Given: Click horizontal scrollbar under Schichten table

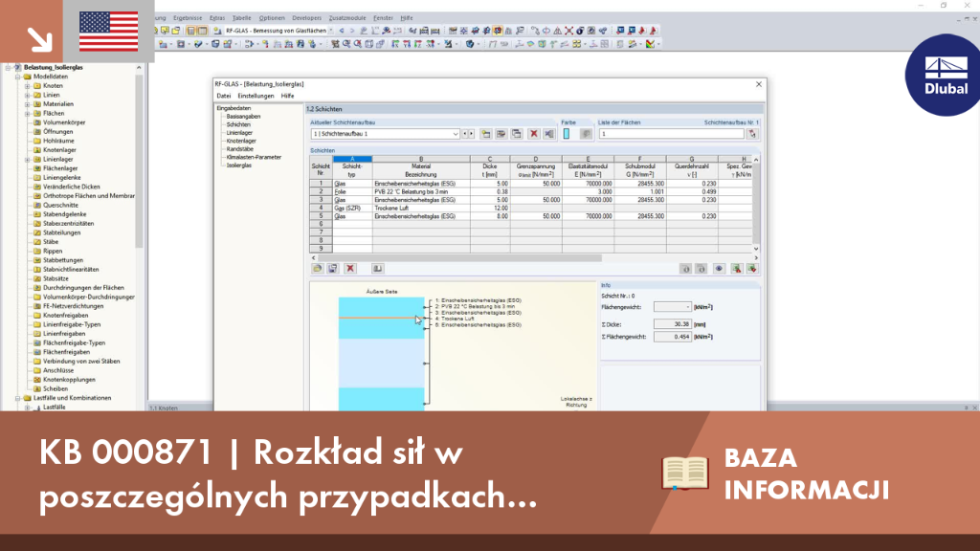Looking at the screenshot, I should click(x=460, y=257).
